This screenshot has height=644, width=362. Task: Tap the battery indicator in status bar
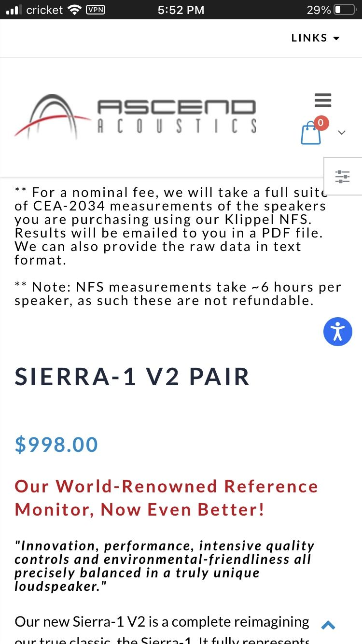(x=344, y=10)
